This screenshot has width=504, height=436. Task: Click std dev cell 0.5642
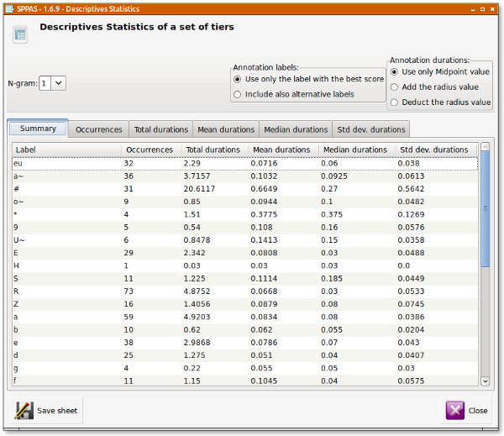click(411, 189)
